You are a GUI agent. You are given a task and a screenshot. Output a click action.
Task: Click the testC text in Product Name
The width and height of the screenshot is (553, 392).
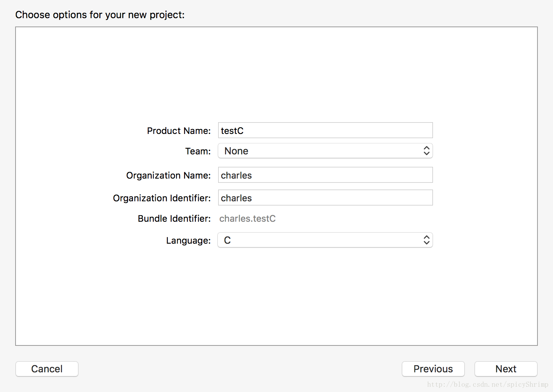(232, 131)
